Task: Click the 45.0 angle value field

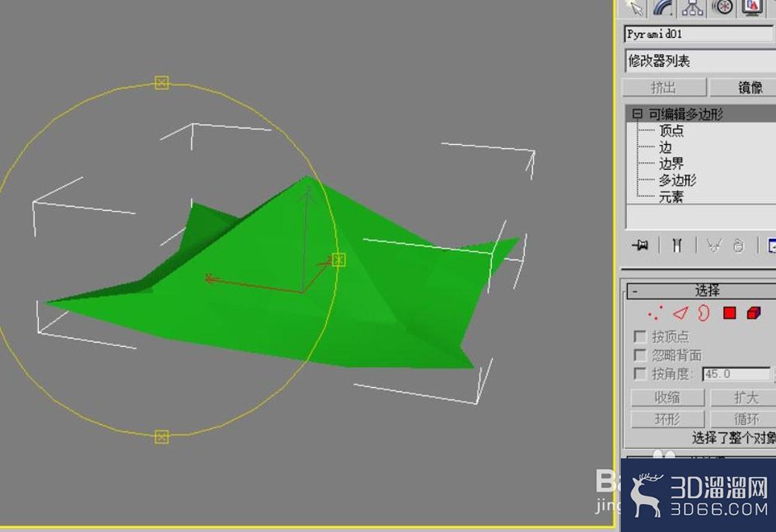Action: pos(736,375)
